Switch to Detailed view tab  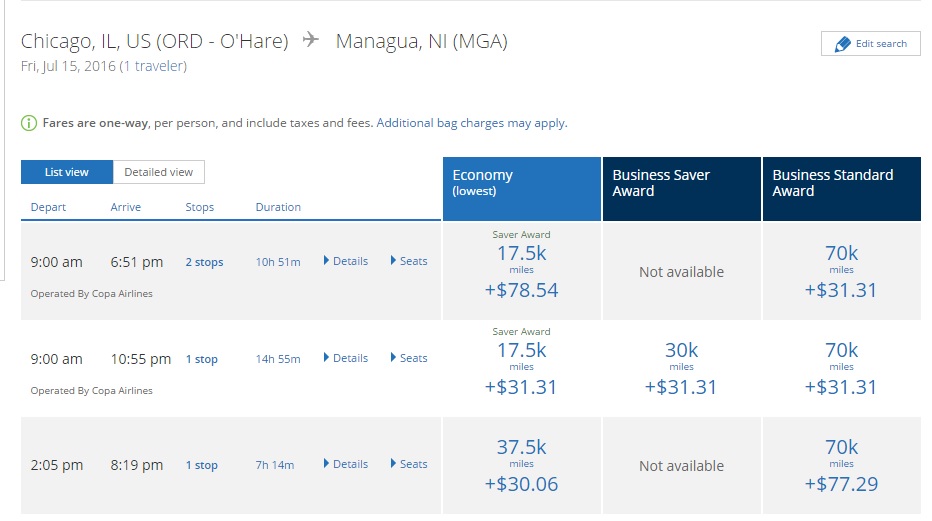(159, 172)
